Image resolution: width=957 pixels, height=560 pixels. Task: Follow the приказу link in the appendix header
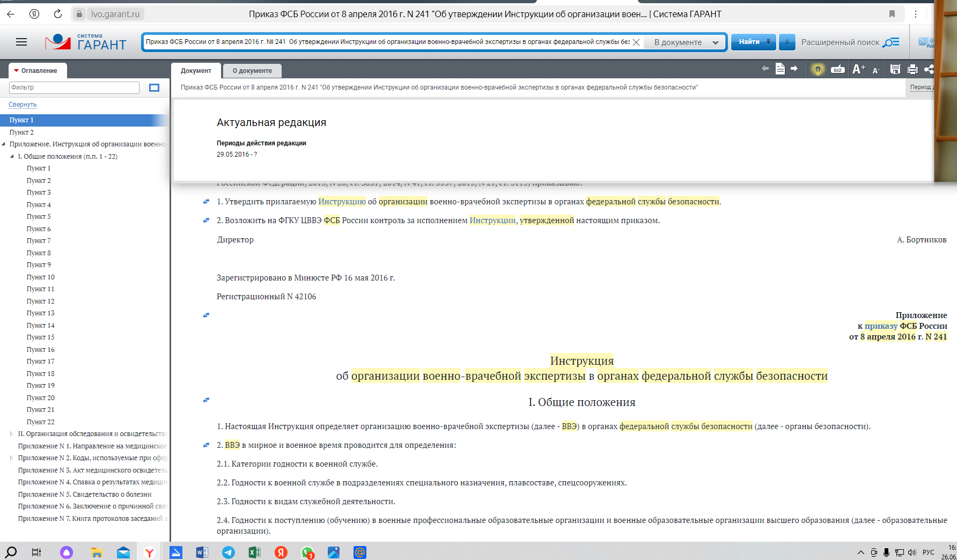coord(881,326)
